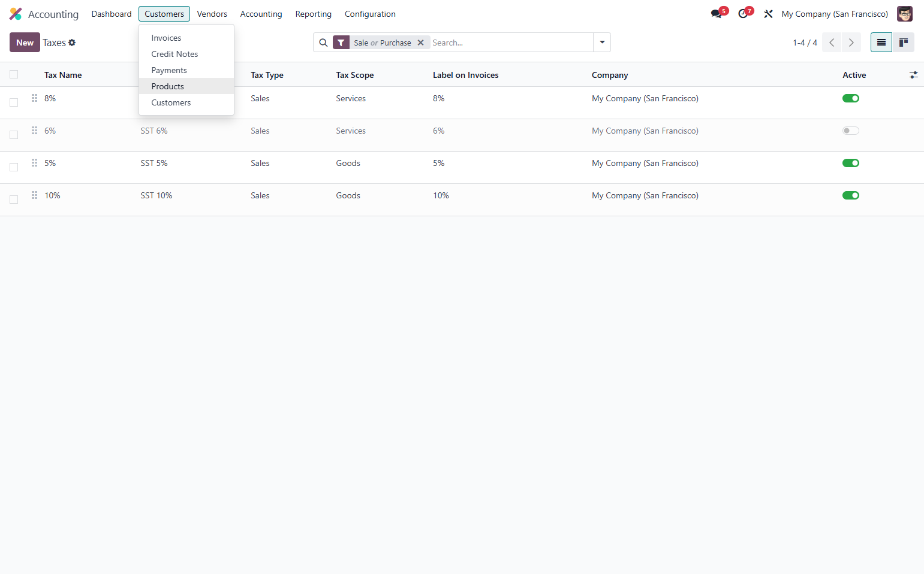Open optional columns settings icon
Viewport: 924px width, 574px height.
(x=913, y=75)
